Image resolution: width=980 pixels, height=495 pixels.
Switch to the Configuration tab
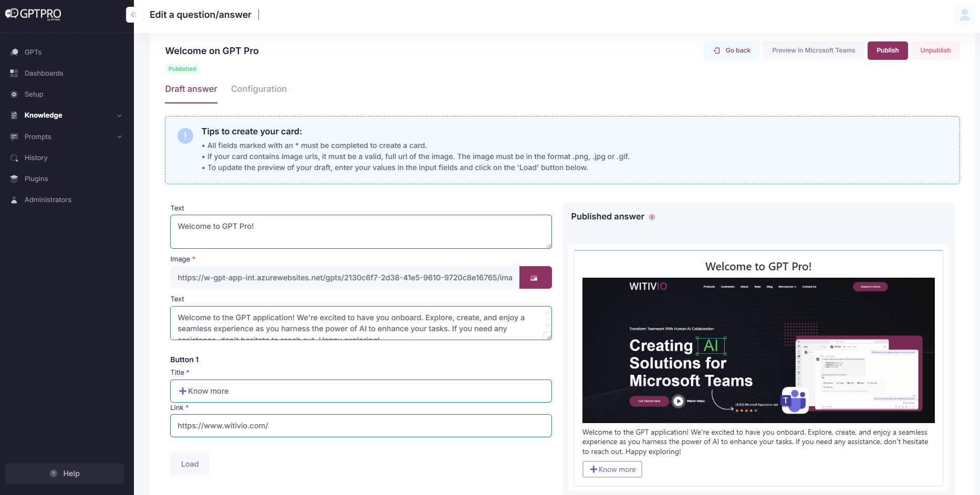tap(258, 89)
